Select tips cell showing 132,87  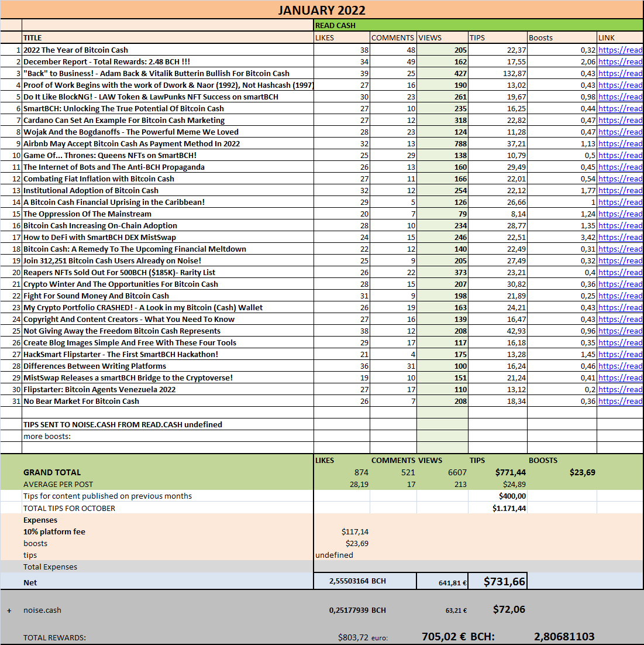coord(497,73)
